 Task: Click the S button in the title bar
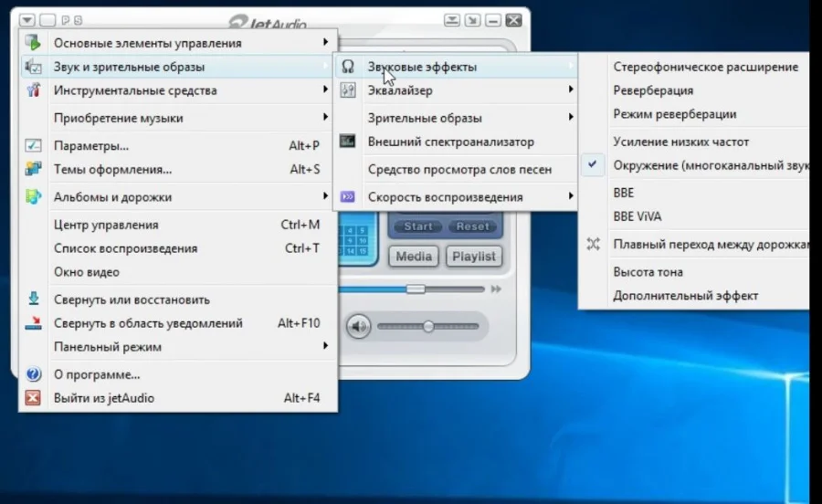pyautogui.click(x=79, y=20)
